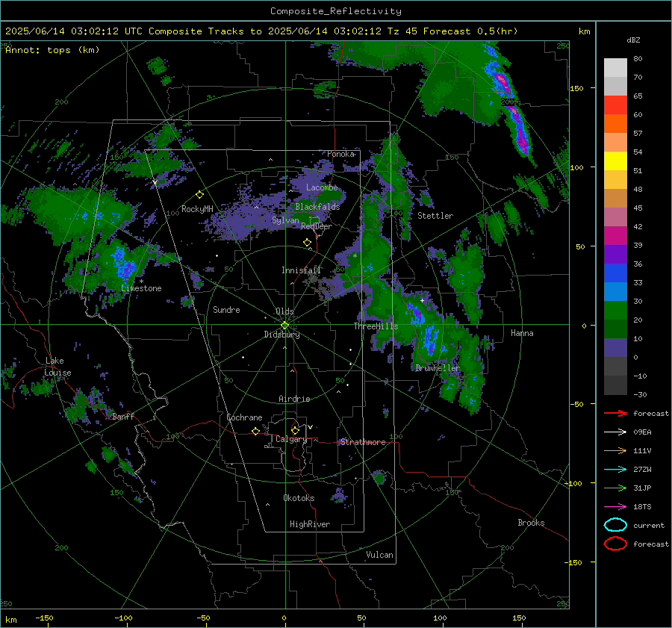Click the ThreeHills label
This screenshot has width=672, height=628.
376,326
